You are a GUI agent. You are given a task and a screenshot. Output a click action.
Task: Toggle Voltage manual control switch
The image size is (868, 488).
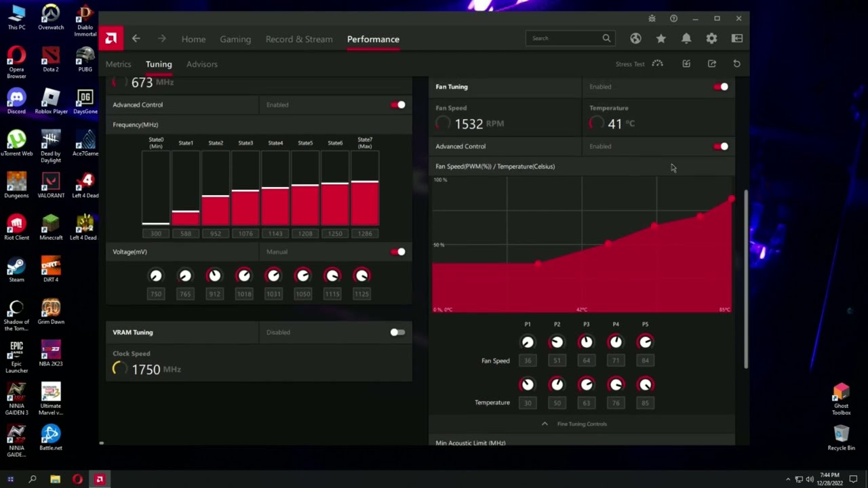point(398,251)
